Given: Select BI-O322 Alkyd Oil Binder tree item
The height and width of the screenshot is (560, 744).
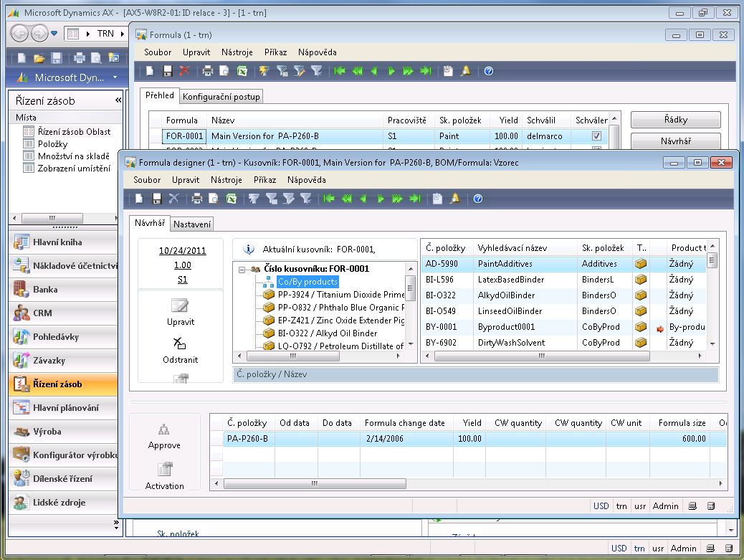Looking at the screenshot, I should (328, 333).
